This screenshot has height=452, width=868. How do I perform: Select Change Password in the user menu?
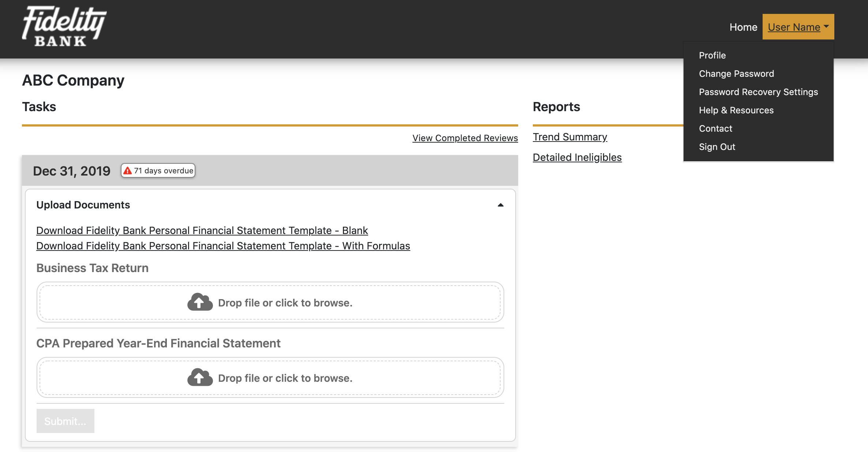(736, 74)
